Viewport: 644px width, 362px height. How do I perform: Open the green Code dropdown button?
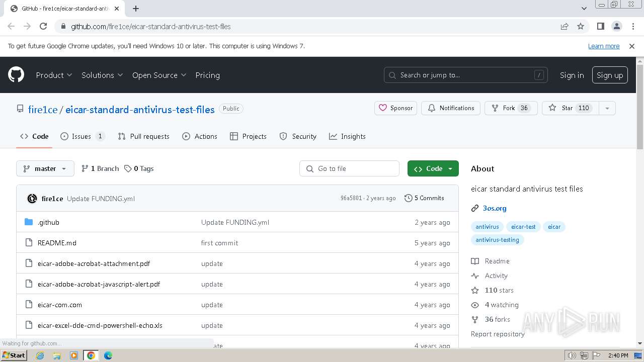click(433, 168)
